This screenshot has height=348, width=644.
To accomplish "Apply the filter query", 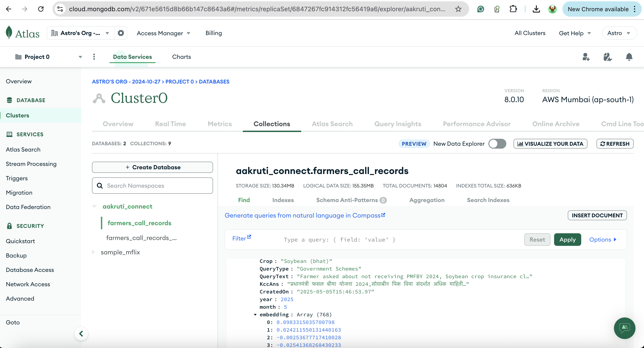I will pos(567,240).
